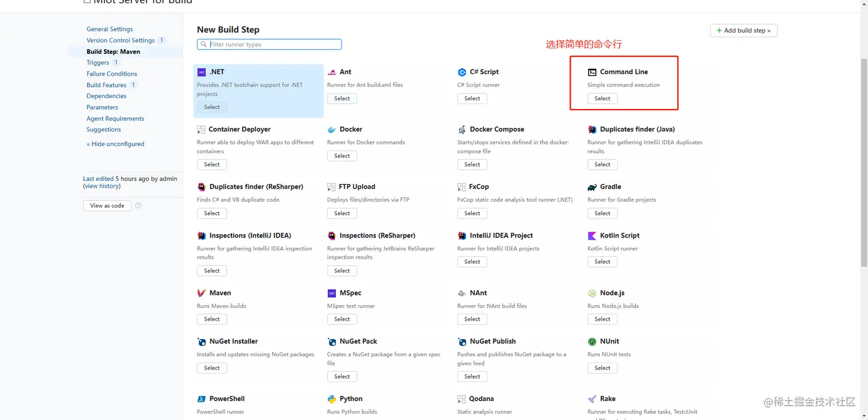Click the Node.js icon
The image size is (868, 420).
(x=592, y=293)
